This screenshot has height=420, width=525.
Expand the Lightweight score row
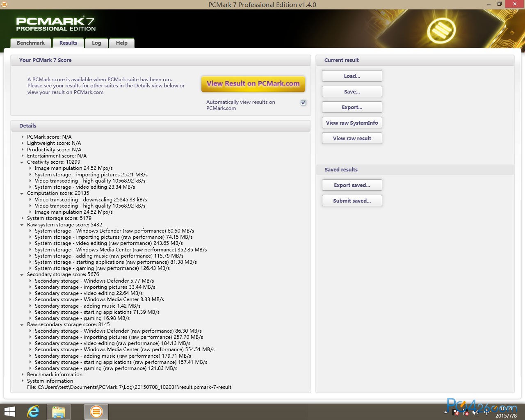pos(22,143)
